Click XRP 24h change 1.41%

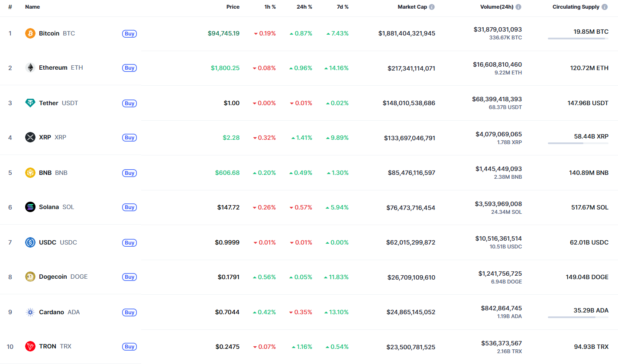(x=302, y=138)
